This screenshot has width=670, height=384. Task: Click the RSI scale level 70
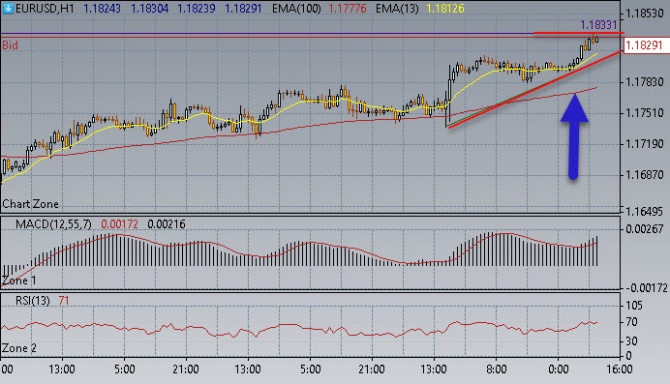(x=631, y=322)
